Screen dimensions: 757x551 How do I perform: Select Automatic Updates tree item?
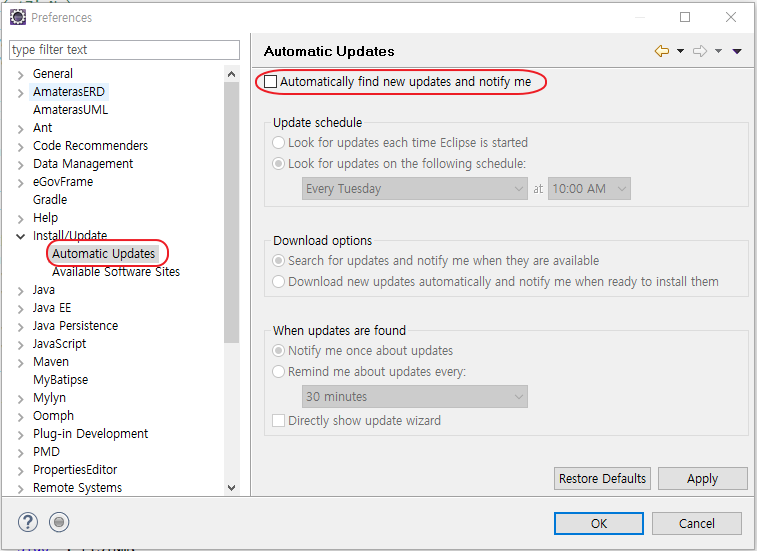tap(104, 254)
